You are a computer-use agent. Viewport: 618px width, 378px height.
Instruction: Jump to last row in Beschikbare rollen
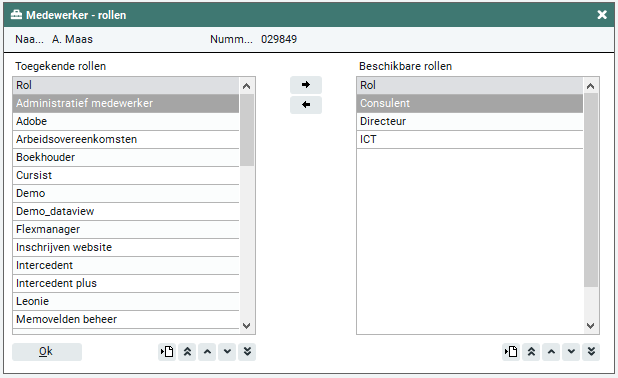[x=591, y=352]
